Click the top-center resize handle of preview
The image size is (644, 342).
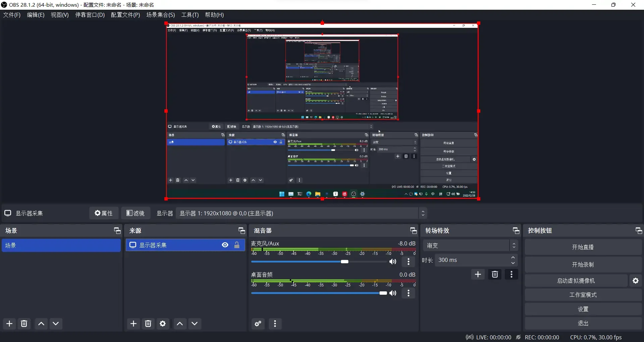click(322, 23)
